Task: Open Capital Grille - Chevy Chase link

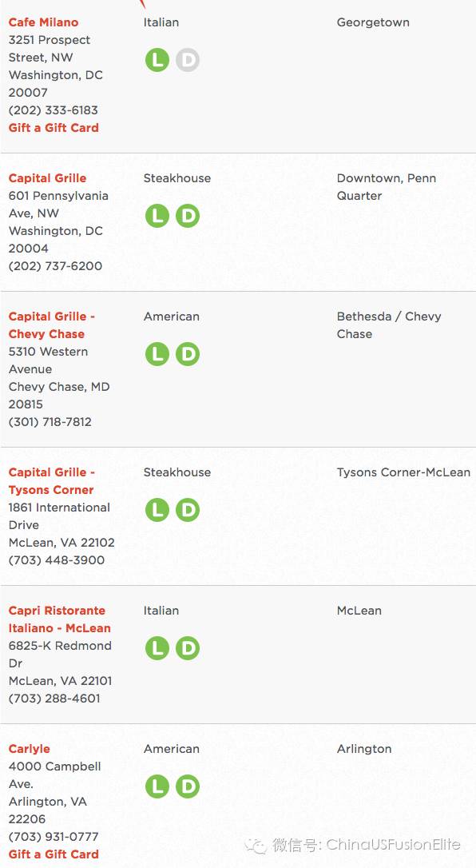Action: click(52, 325)
